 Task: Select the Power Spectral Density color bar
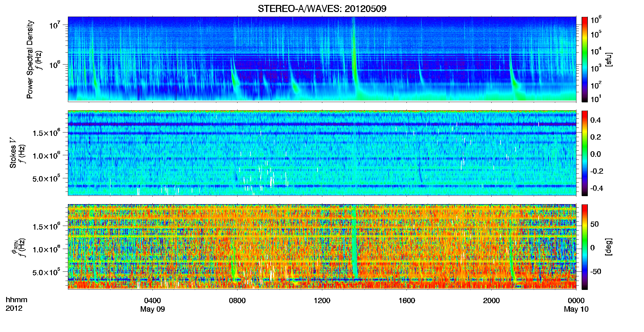pyautogui.click(x=585, y=59)
